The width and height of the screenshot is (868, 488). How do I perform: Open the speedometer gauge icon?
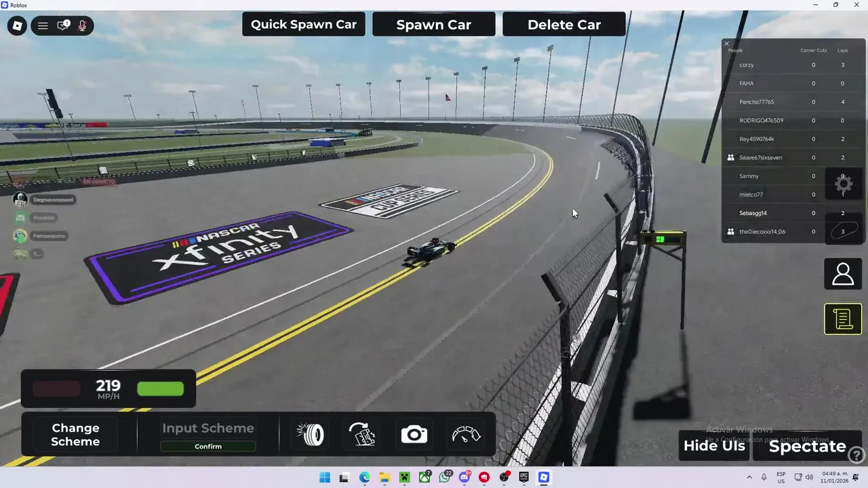pyautogui.click(x=466, y=434)
